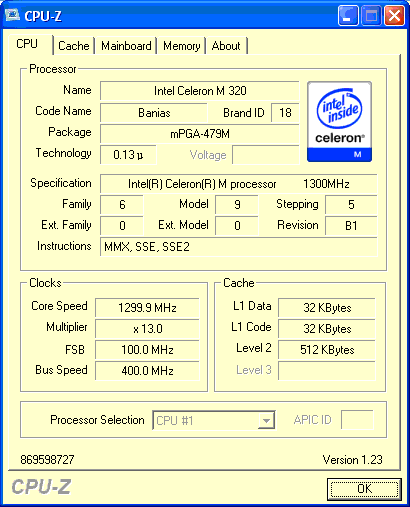Click the Core Speed label

pos(59,306)
